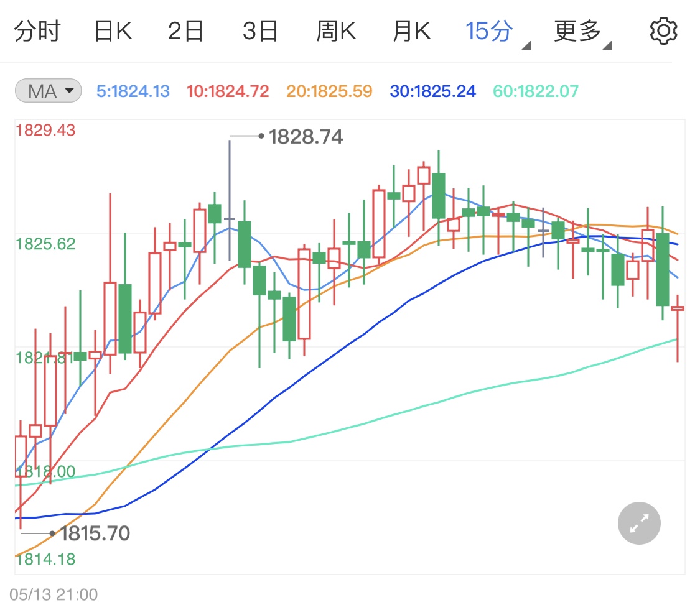Click the MA60 value 60:1822.07
The width and height of the screenshot is (700, 605).
[536, 91]
